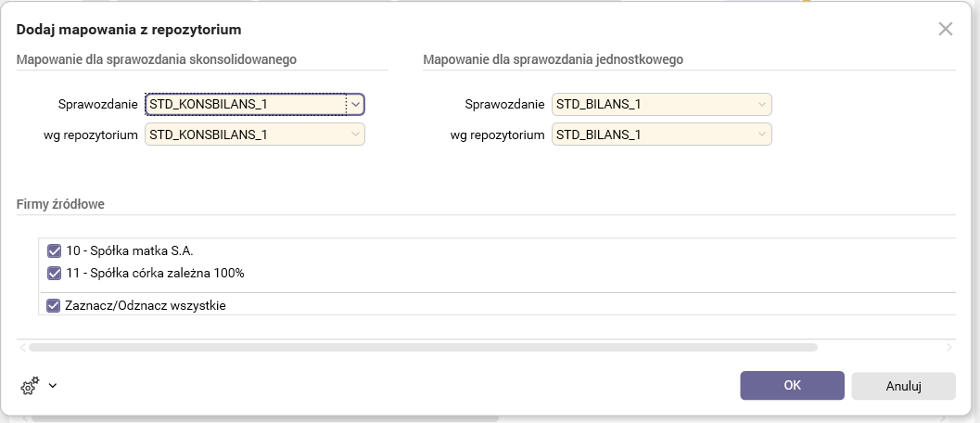This screenshot has height=423, width=980.
Task: Open unit Sprawozdanie STD_BILANS_1 dropdown
Action: (761, 105)
